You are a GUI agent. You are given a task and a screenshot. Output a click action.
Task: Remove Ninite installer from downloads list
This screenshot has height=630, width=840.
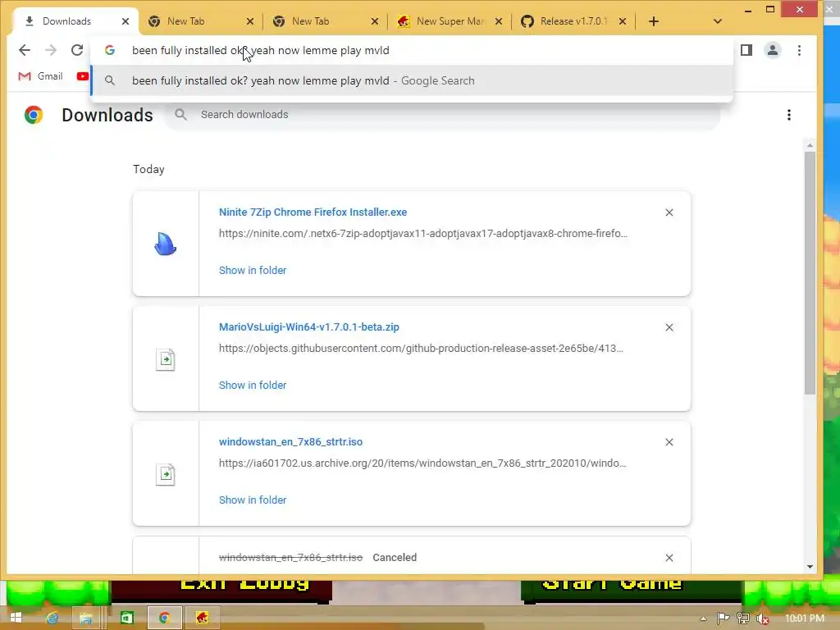pos(669,212)
